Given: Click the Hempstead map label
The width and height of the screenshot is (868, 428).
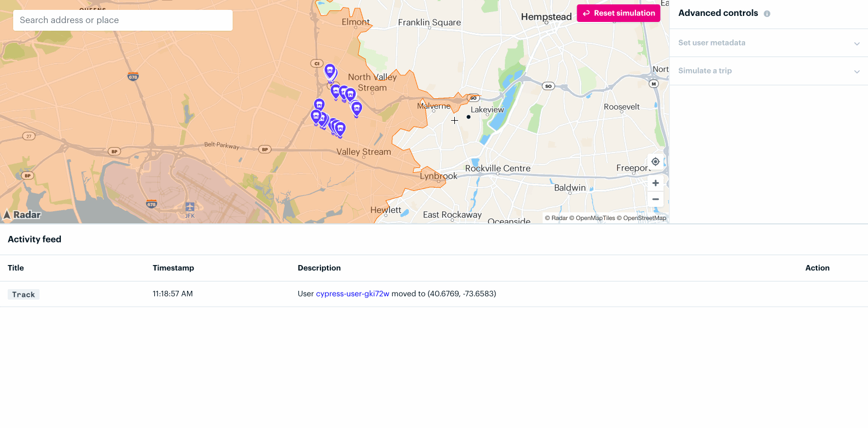Looking at the screenshot, I should (546, 17).
